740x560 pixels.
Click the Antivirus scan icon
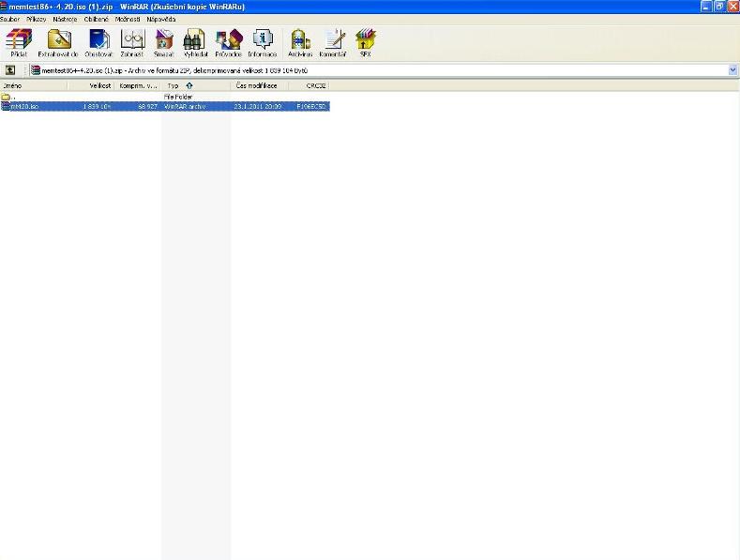(x=299, y=39)
